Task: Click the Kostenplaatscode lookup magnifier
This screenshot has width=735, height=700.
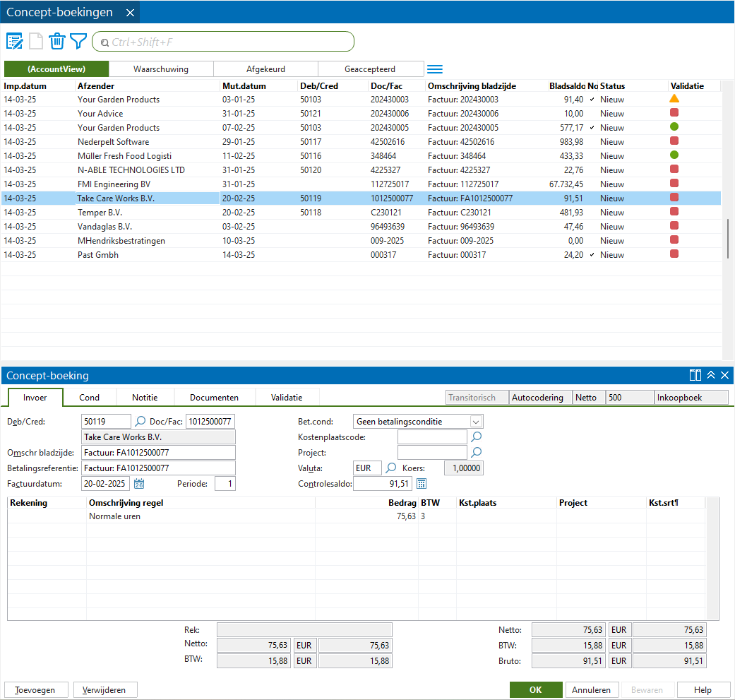Action: (477, 437)
